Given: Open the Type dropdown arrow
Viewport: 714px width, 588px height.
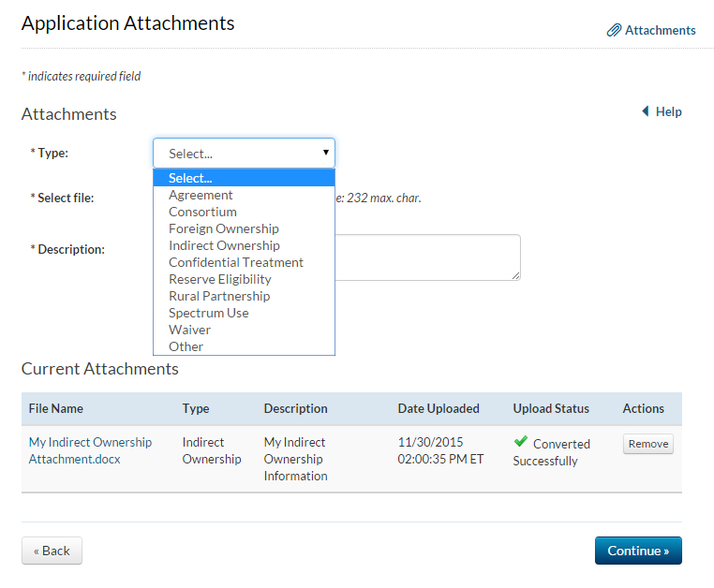Looking at the screenshot, I should point(325,153).
